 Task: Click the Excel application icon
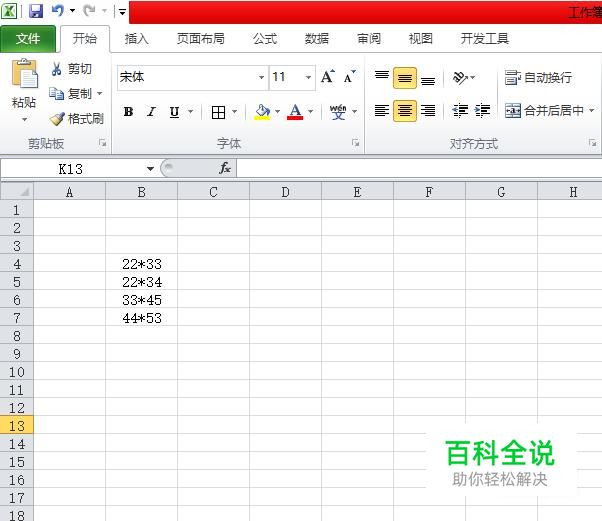9,11
